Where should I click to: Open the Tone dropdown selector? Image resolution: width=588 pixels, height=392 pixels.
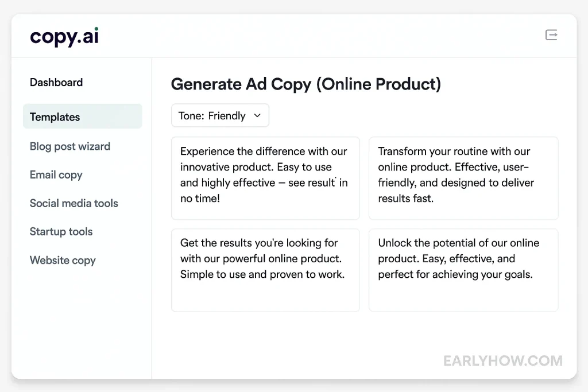(220, 116)
